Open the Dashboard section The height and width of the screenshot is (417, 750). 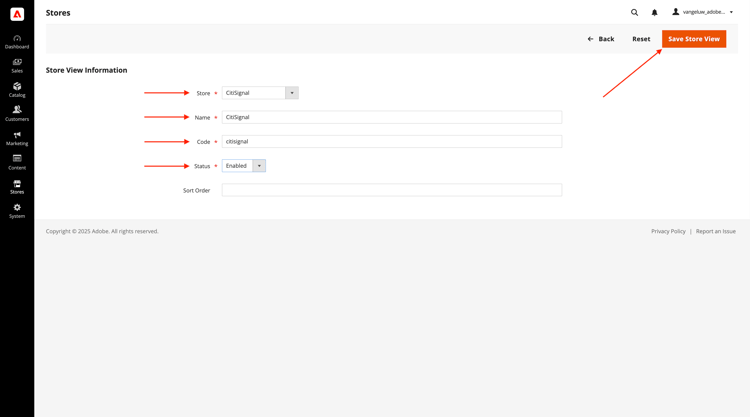(17, 42)
